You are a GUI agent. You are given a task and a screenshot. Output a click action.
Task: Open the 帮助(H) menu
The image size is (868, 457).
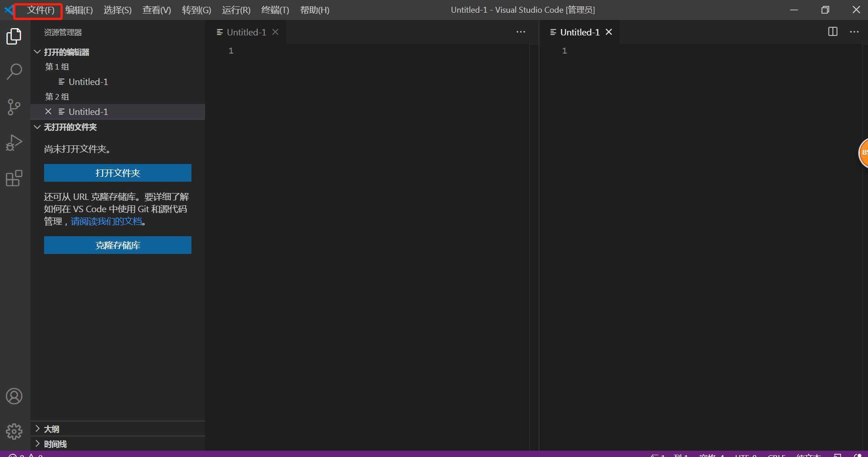tap(315, 10)
